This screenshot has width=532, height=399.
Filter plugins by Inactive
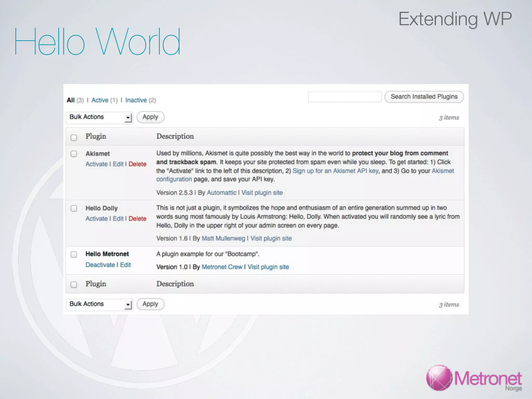pos(136,100)
